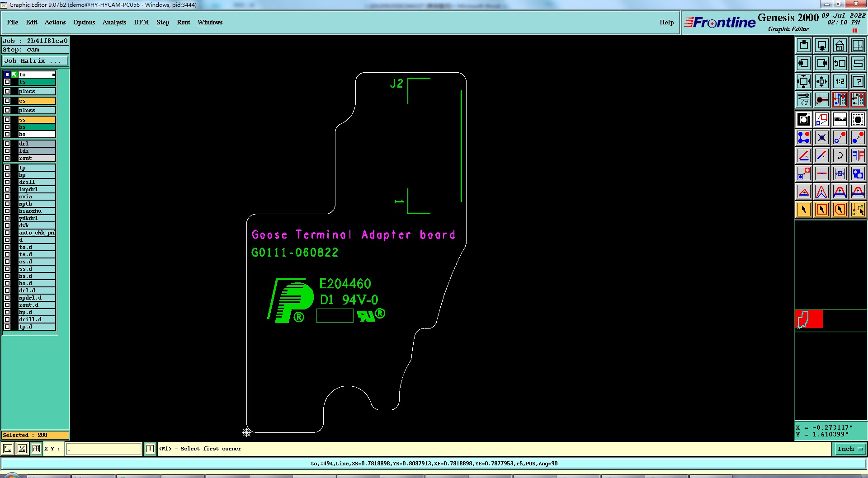Toggle display checkbox for layer biaozhu
Screen dimensions: 868x478
(7, 211)
